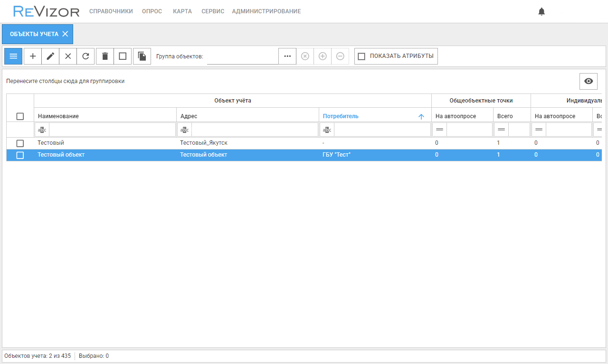Click the X cancel icon in toolbar

tap(68, 56)
